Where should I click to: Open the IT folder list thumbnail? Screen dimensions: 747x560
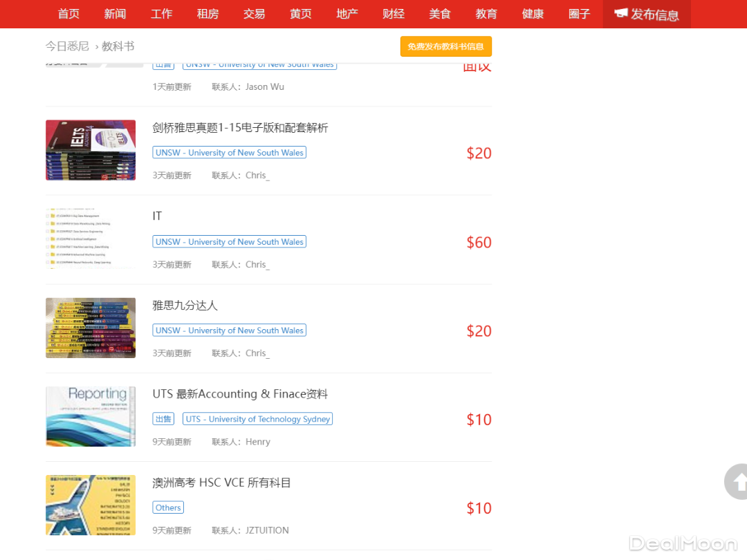91,239
